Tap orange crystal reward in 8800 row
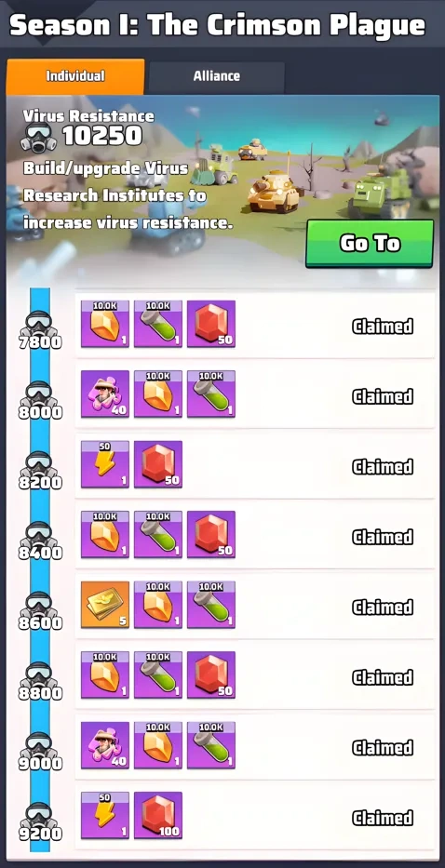 coord(105,675)
